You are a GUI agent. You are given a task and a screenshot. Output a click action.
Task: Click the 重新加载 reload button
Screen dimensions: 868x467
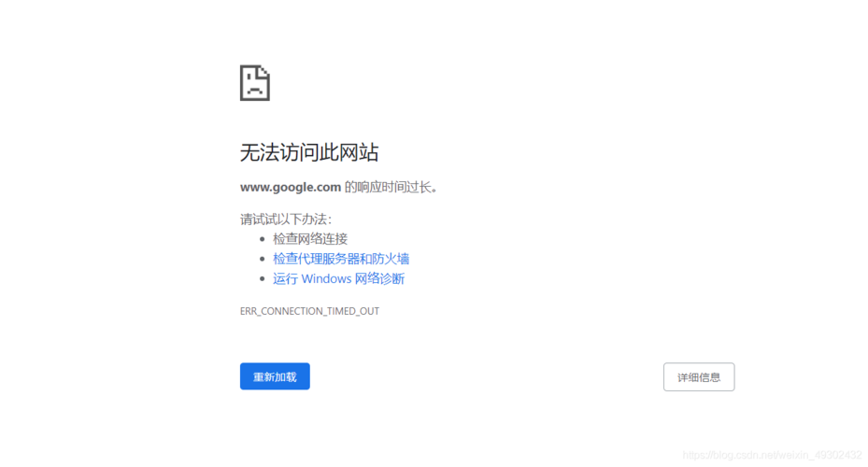[275, 376]
